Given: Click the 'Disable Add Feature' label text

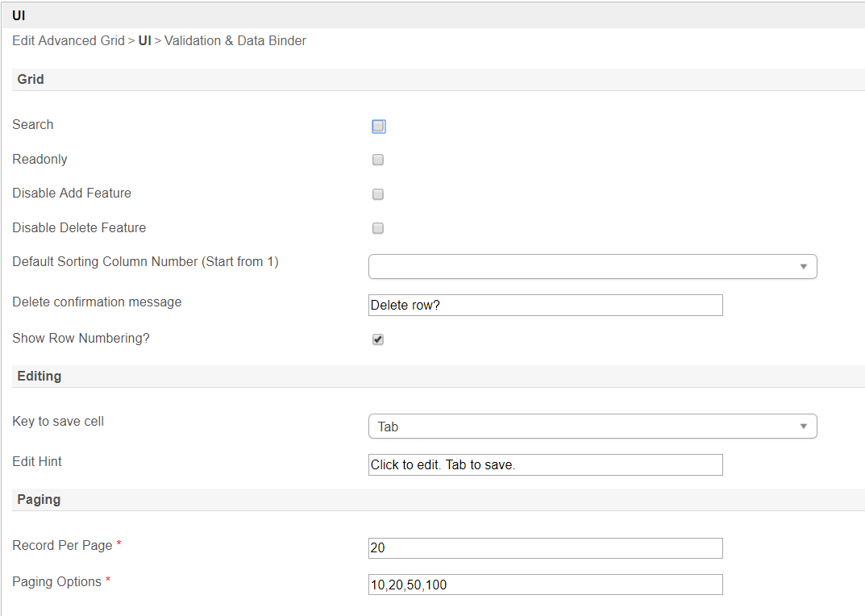Looking at the screenshot, I should pos(72,194).
